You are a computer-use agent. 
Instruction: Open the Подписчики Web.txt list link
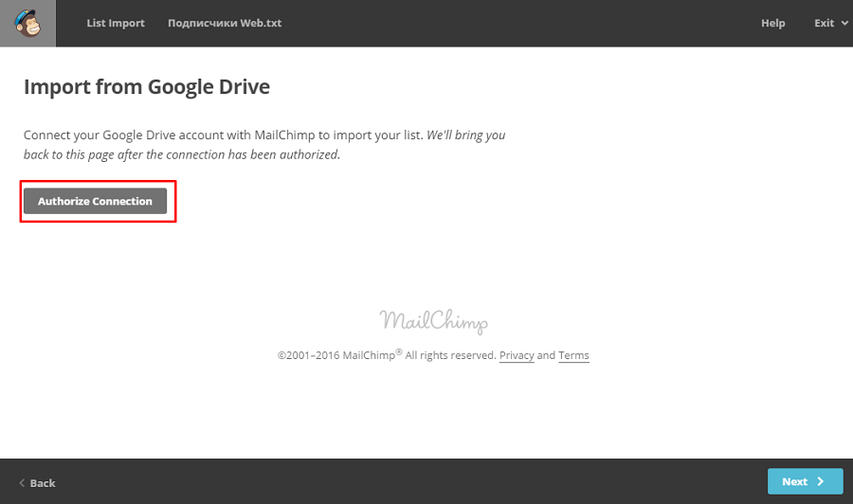pyautogui.click(x=225, y=23)
